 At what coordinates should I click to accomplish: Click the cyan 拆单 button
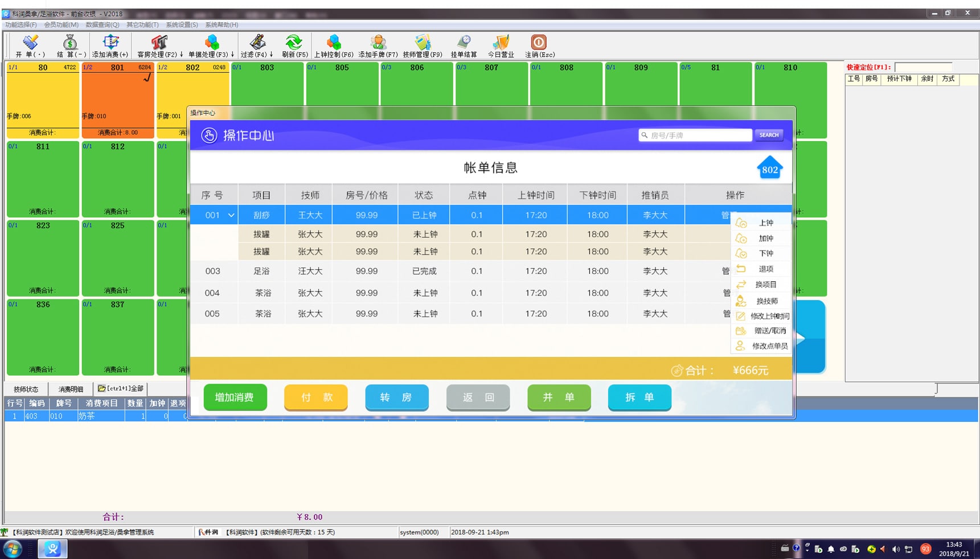tap(639, 397)
